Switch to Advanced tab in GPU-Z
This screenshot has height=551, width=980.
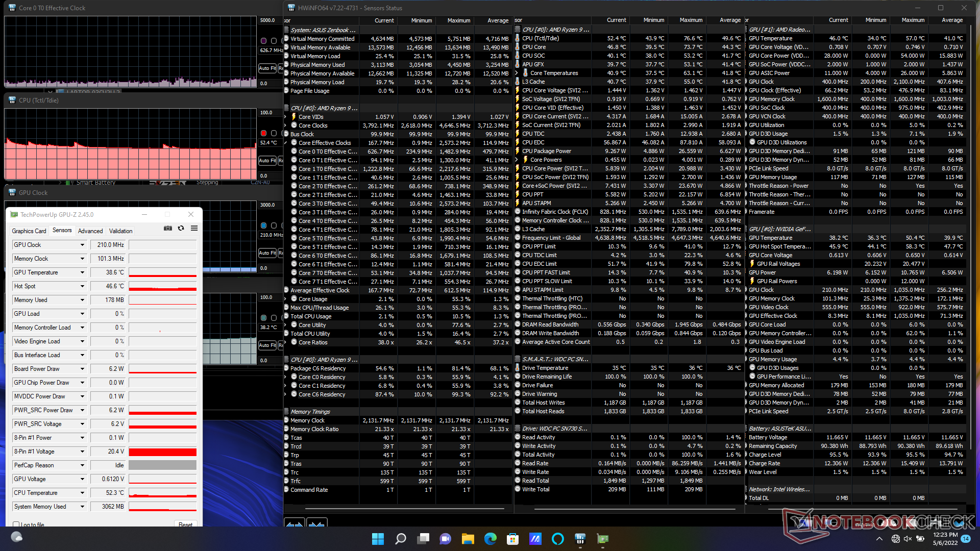[x=90, y=231]
